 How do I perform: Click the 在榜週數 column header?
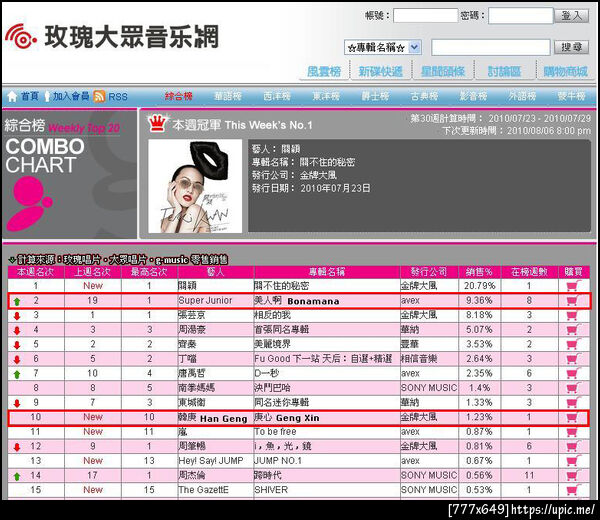point(529,272)
